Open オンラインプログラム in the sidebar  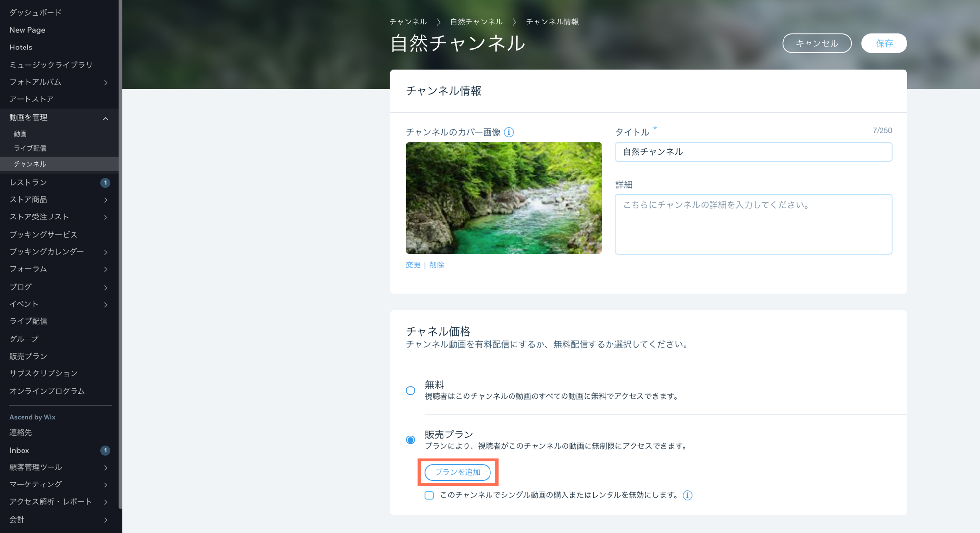47,391
